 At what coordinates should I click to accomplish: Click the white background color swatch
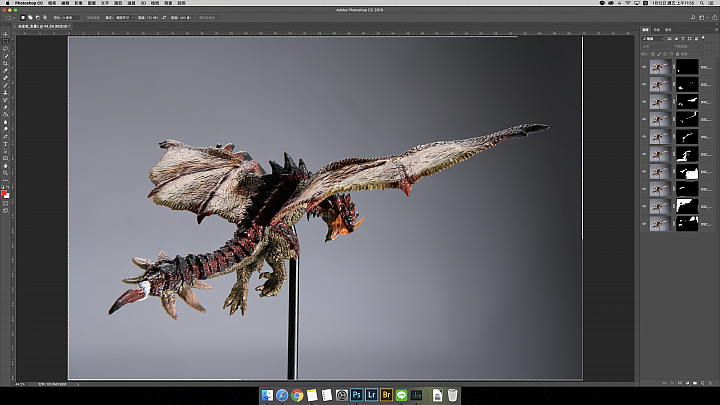[7, 196]
